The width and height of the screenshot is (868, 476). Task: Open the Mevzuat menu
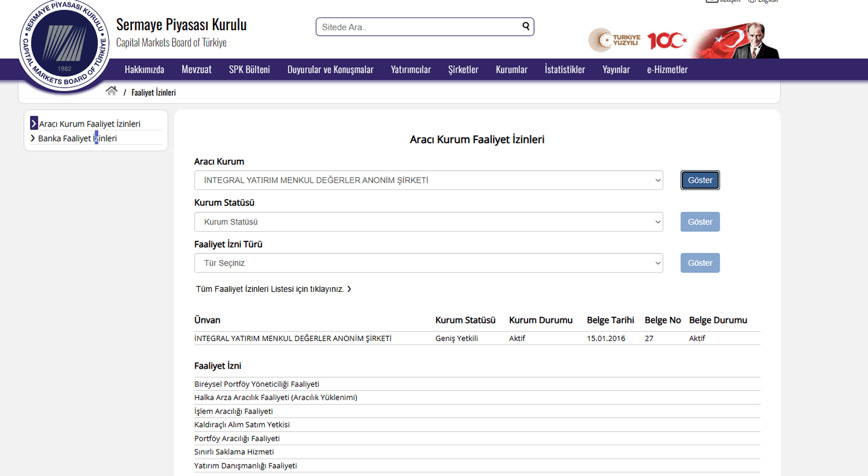[197, 69]
